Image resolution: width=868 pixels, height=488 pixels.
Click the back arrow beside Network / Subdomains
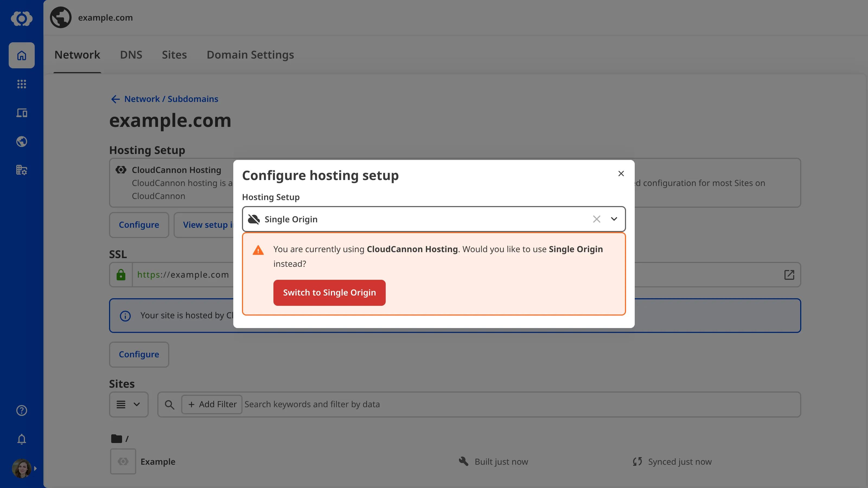pyautogui.click(x=115, y=99)
